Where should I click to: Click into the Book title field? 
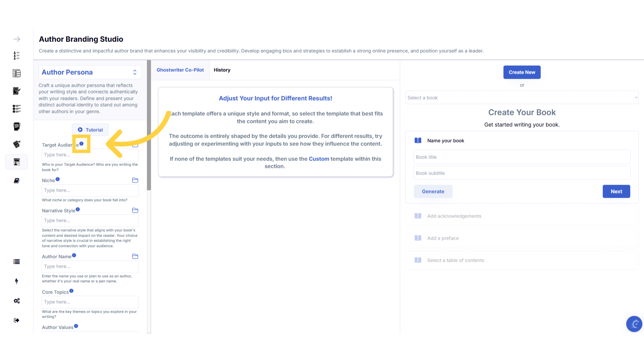(522, 157)
